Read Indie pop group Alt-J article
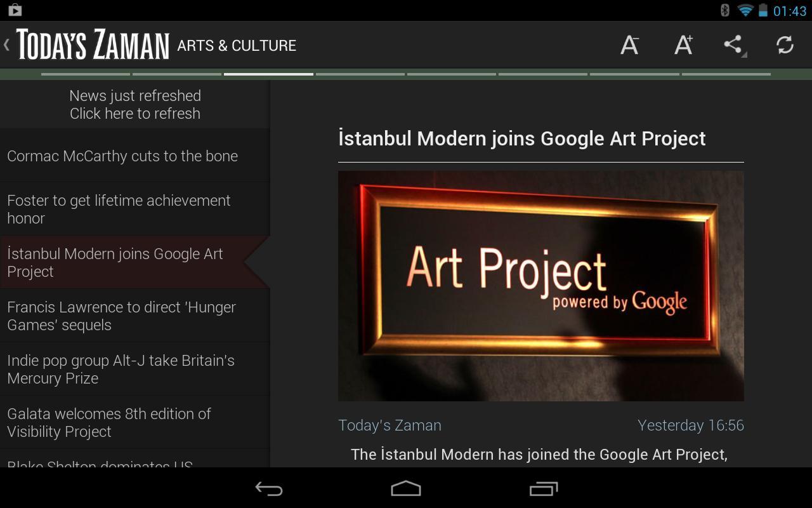This screenshot has width=812, height=508. 121,369
